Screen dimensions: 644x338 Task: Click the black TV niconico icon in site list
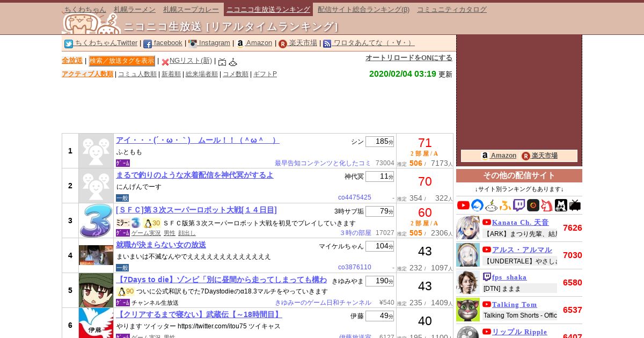coord(575,205)
